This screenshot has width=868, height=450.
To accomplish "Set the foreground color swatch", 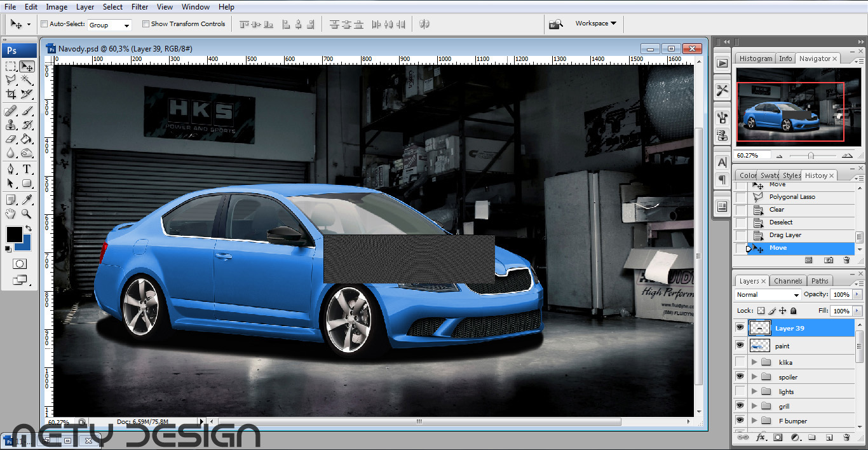I will click(x=14, y=234).
